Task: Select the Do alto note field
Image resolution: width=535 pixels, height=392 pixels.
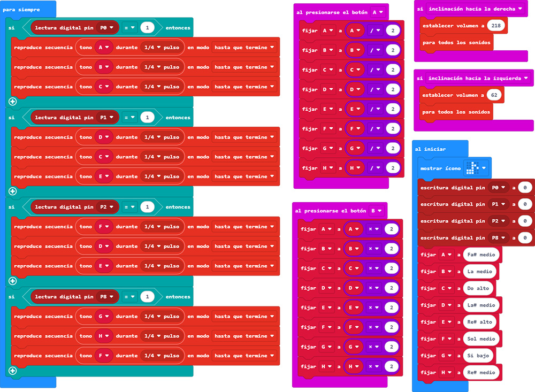Action: point(478,288)
